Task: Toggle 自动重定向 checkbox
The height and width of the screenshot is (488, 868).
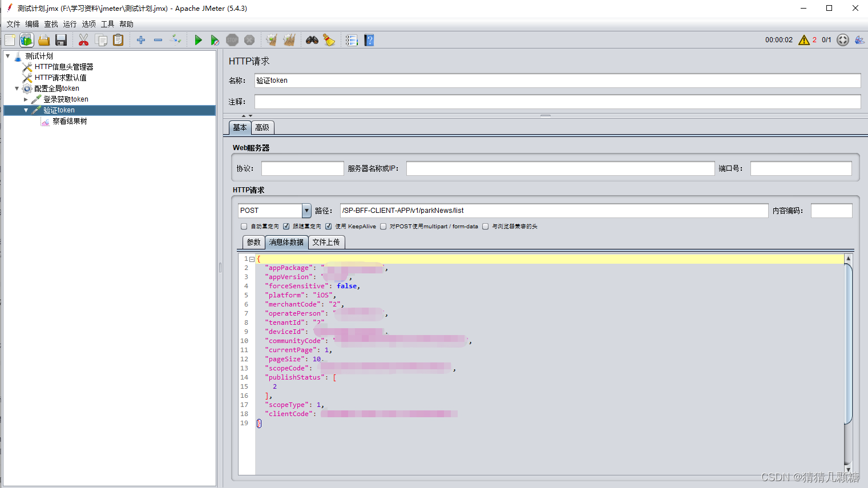Action: [244, 227]
